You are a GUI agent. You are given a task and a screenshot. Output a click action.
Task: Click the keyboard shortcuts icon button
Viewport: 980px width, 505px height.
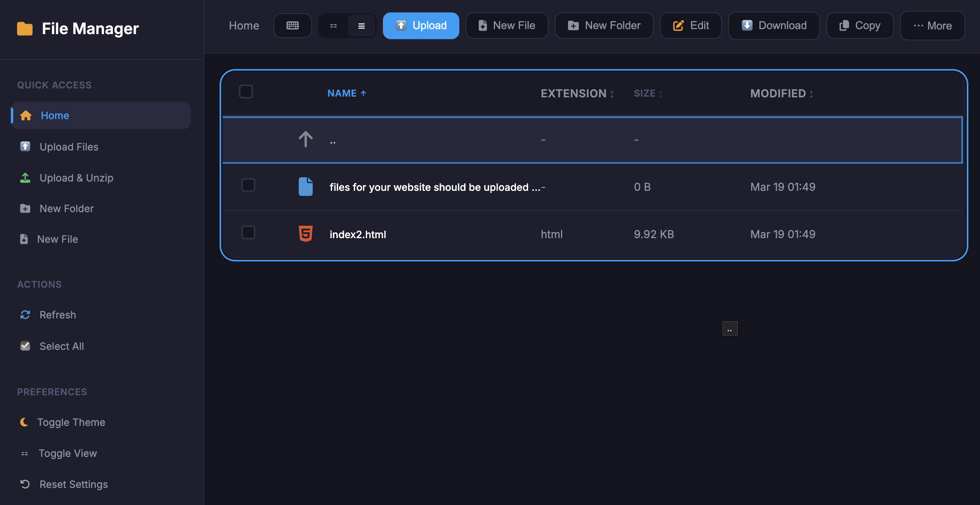pos(293,26)
